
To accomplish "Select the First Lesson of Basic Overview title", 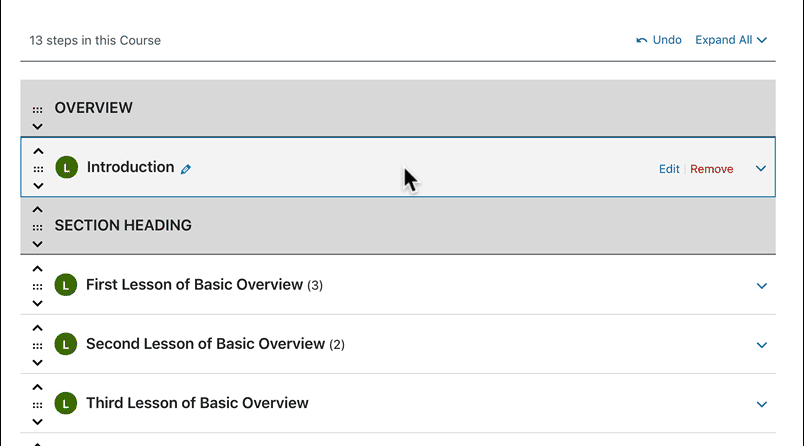I will pos(194,285).
